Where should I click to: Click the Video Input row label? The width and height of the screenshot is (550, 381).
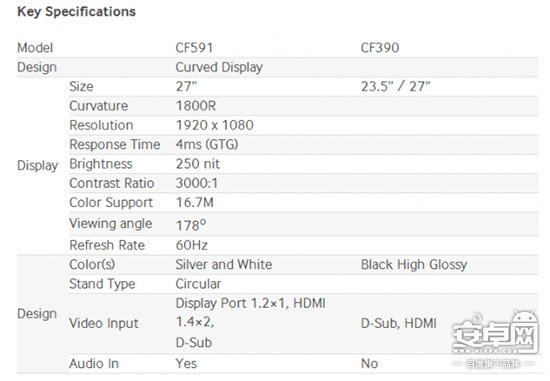click(104, 323)
